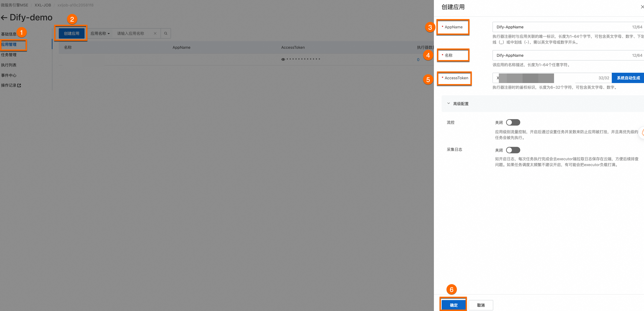
Task: Open the 应用名称 filter dropdown
Action: pos(100,34)
